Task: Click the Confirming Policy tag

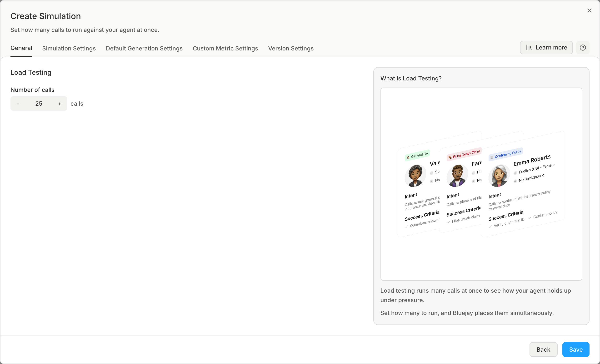Action: click(506, 154)
